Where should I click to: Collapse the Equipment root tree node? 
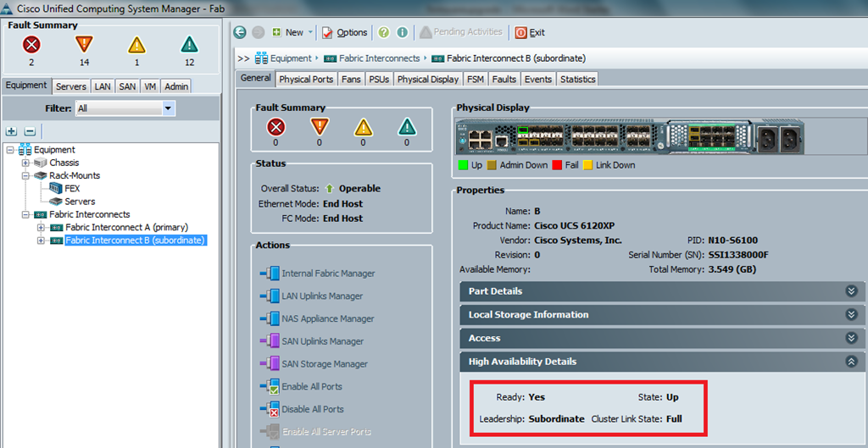click(10, 150)
